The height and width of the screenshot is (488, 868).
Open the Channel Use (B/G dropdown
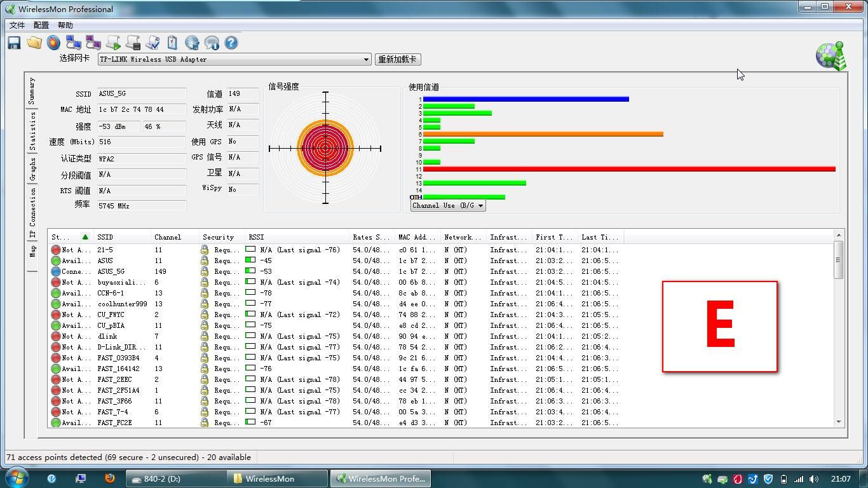(x=448, y=205)
